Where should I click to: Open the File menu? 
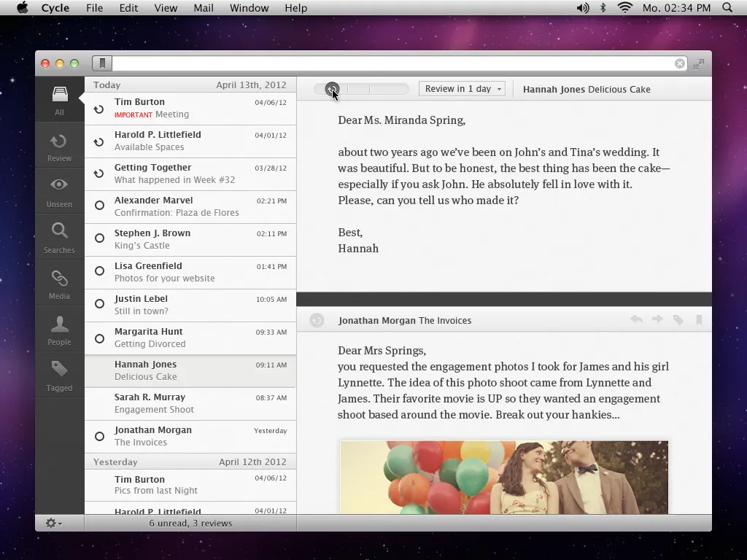[94, 8]
